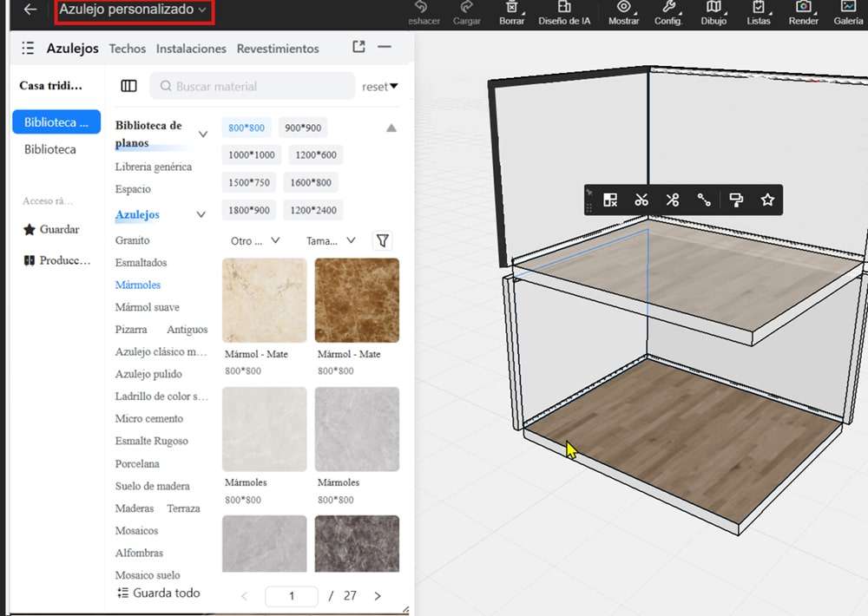868x616 pixels.
Task: Go to the next materials page arrow
Action: click(x=378, y=596)
